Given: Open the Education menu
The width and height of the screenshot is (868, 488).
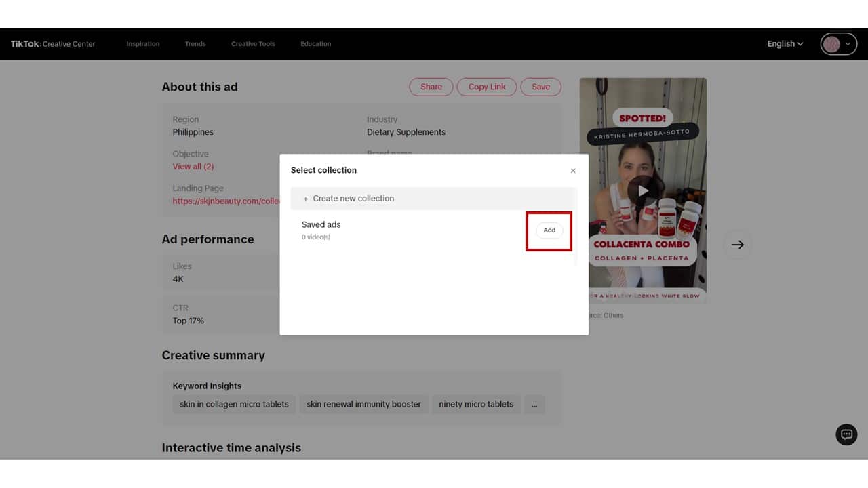Looking at the screenshot, I should (x=316, y=44).
